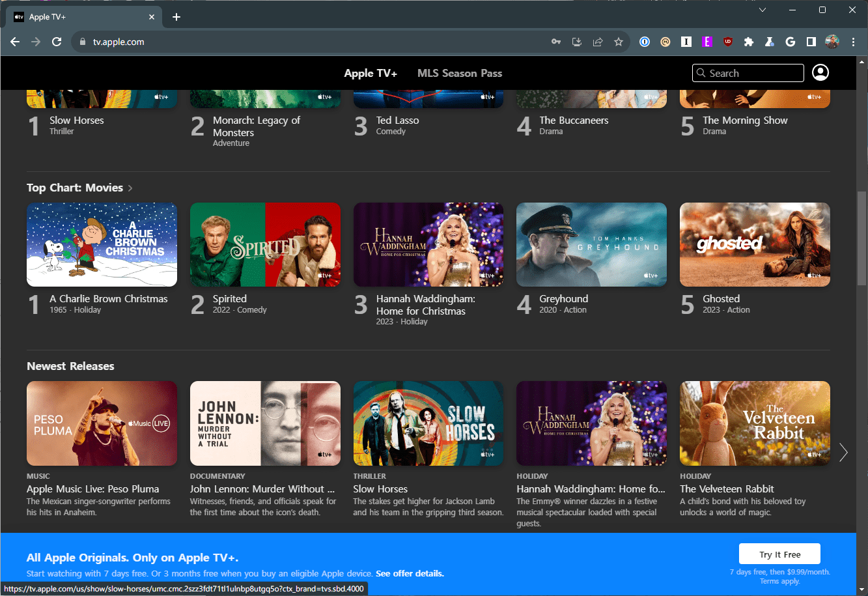The image size is (868, 596).
Task: Click 'A Charlie Brown Christmas' title text
Action: tap(109, 298)
